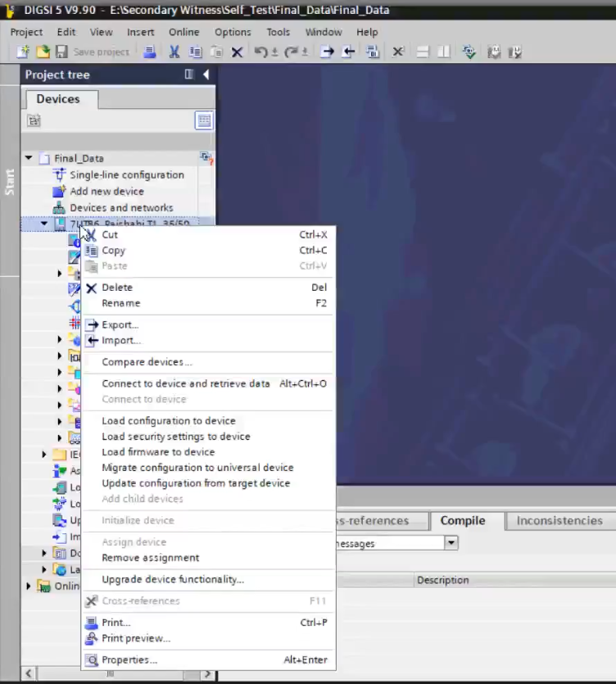Choose Import... from the context menu
This screenshot has width=616, height=684.
(x=209, y=341)
